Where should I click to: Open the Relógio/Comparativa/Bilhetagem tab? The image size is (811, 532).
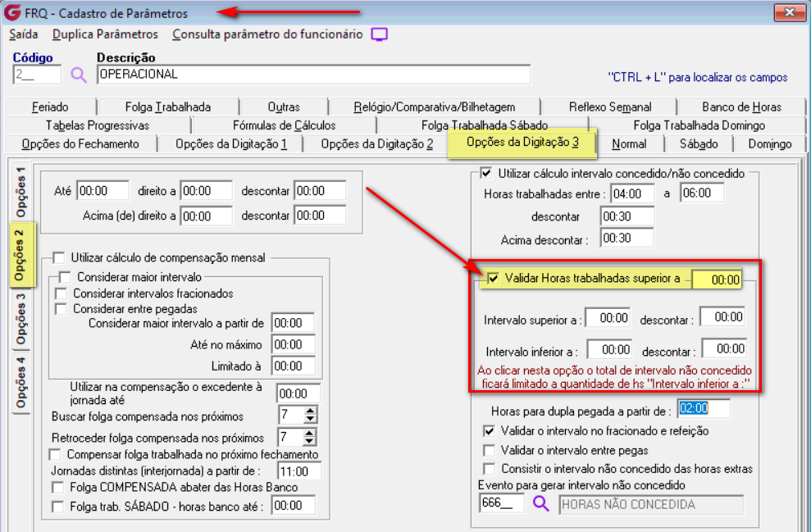click(435, 107)
